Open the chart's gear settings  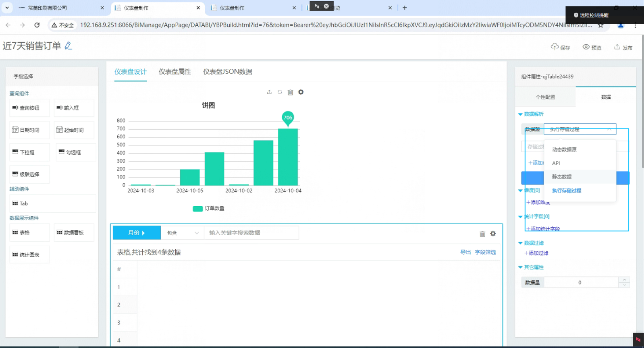301,92
